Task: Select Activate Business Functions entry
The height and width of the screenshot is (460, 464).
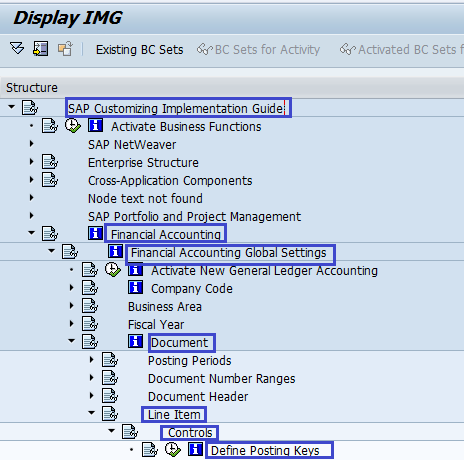Action: [186, 127]
